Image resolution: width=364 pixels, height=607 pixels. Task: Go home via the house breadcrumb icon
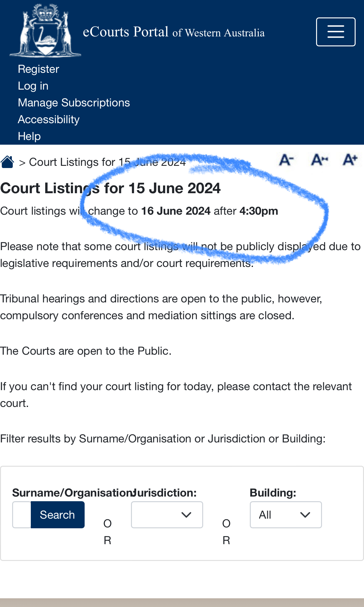(7, 162)
